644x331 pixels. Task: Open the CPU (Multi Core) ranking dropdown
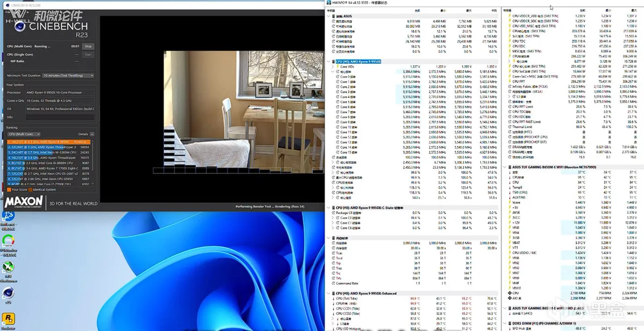coord(23,134)
